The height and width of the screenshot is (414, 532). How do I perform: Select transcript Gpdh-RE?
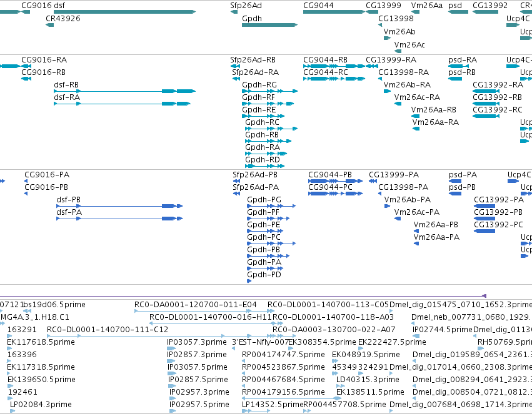coord(263,116)
